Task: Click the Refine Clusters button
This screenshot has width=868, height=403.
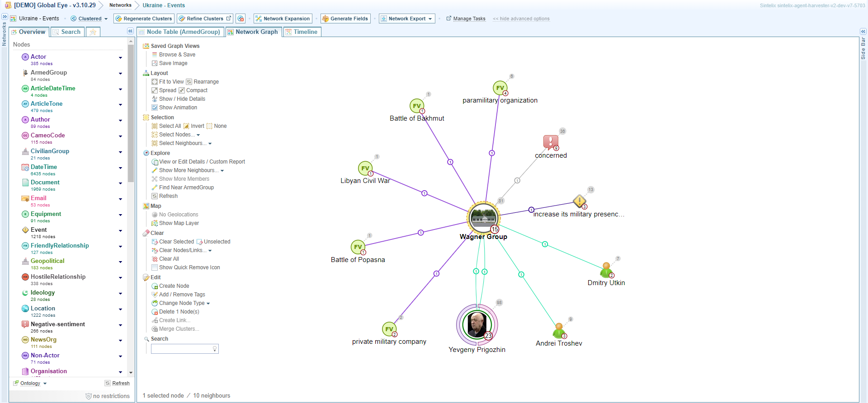Action: click(x=205, y=19)
